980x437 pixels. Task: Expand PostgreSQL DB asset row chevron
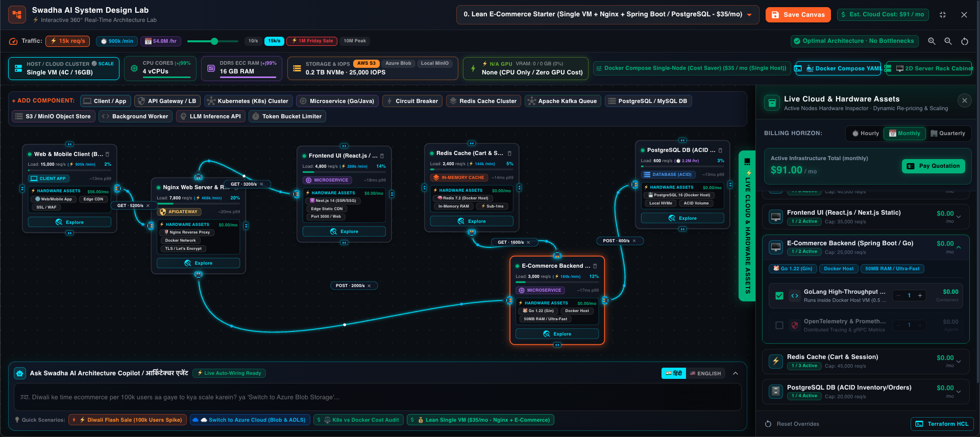[x=959, y=392]
